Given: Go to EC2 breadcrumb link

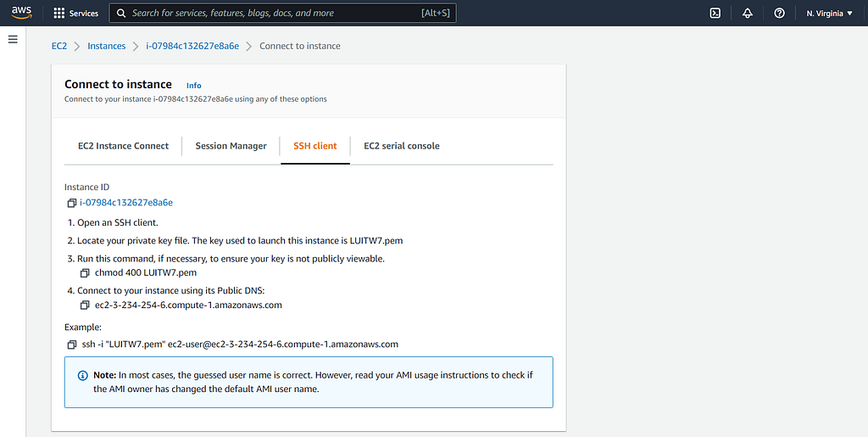Looking at the screenshot, I should click(x=59, y=46).
